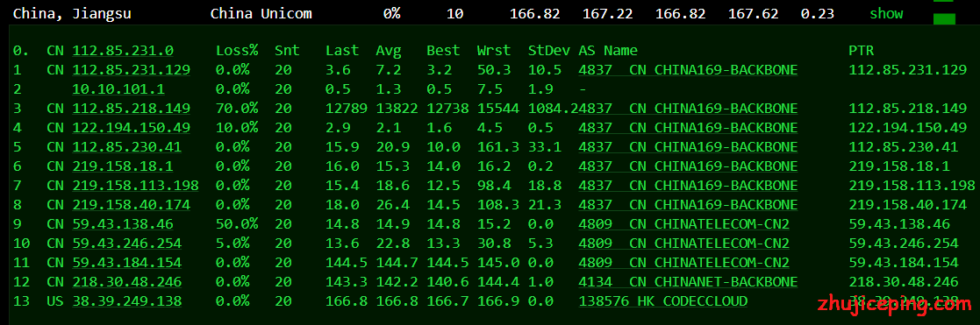Click AS 4837 CHINA169-BACKBONE link in hop 1 row

(688, 70)
